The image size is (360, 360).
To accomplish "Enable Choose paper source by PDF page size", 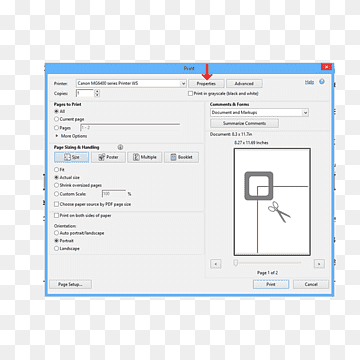I will click(57, 204).
